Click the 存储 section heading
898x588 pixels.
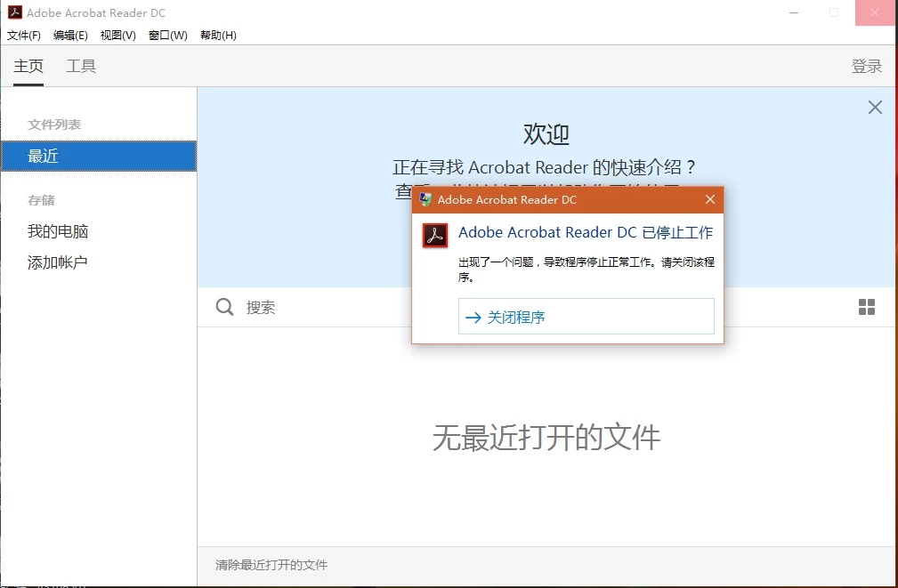pos(41,200)
